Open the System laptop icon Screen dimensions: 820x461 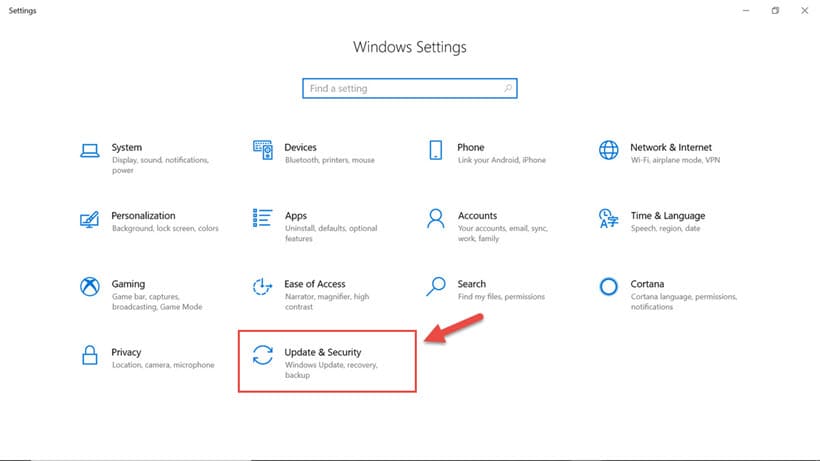(x=90, y=151)
